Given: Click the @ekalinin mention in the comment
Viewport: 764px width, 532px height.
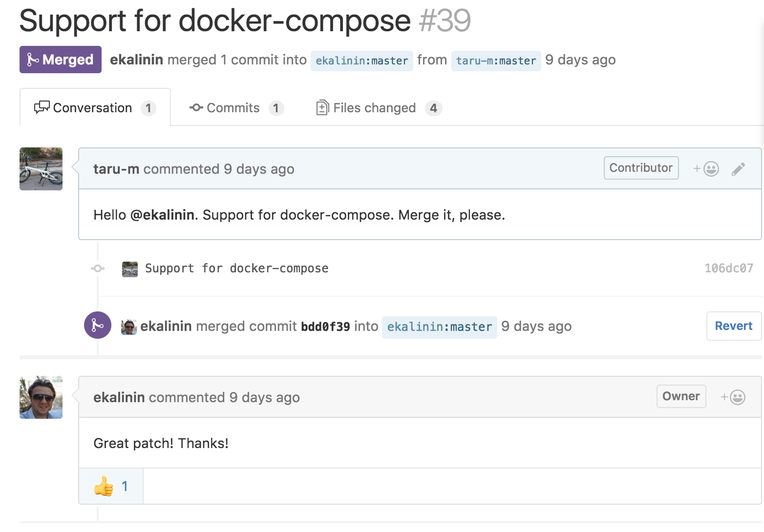Looking at the screenshot, I should click(162, 215).
